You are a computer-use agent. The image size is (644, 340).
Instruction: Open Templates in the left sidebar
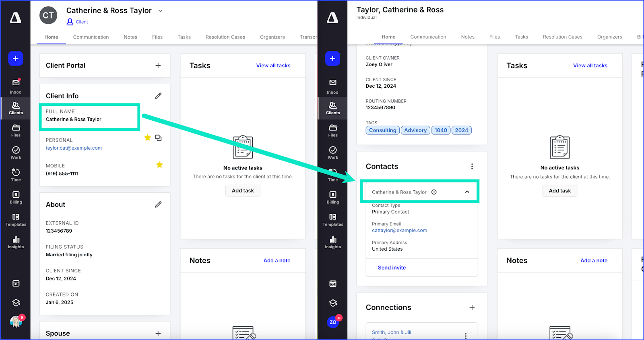click(16, 220)
